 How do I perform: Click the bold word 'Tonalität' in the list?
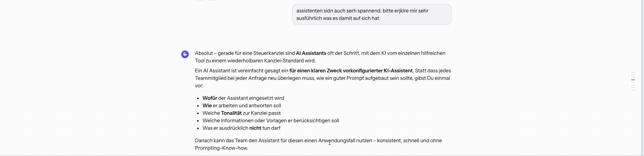(x=231, y=113)
